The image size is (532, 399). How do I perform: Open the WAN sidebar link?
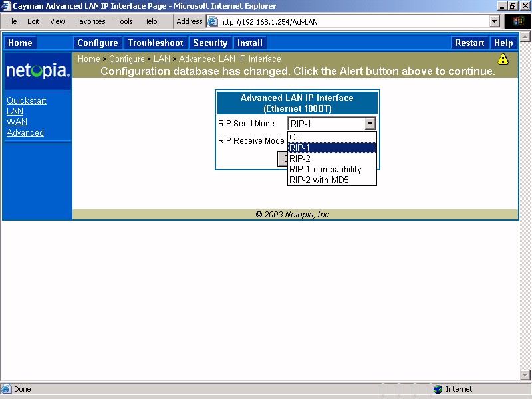point(17,122)
